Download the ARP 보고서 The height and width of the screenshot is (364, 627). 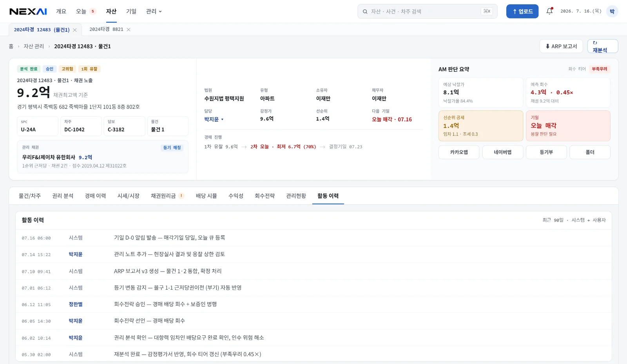coord(561,46)
